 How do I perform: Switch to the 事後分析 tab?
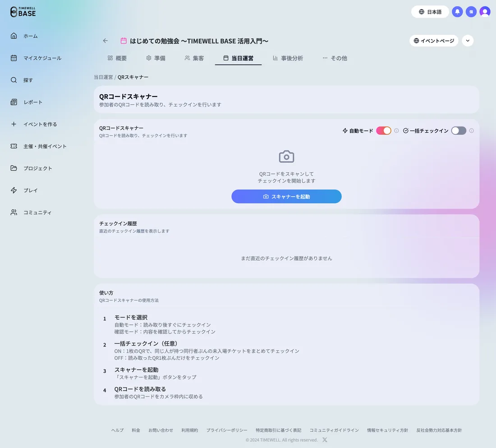point(288,58)
